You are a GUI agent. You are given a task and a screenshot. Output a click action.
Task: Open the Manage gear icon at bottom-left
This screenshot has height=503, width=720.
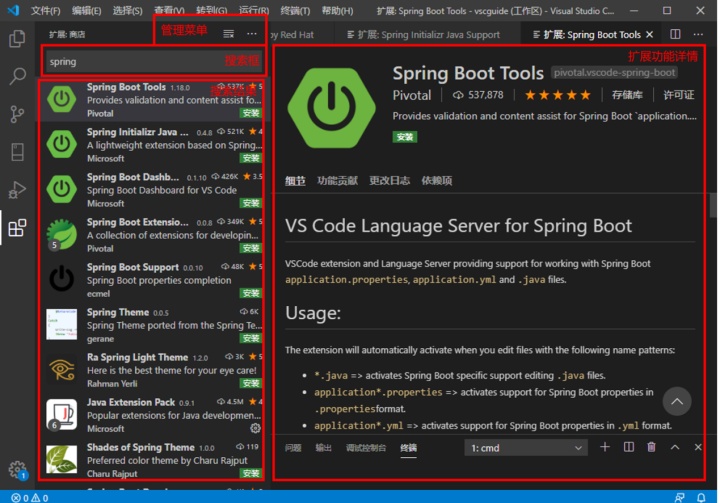point(17,469)
